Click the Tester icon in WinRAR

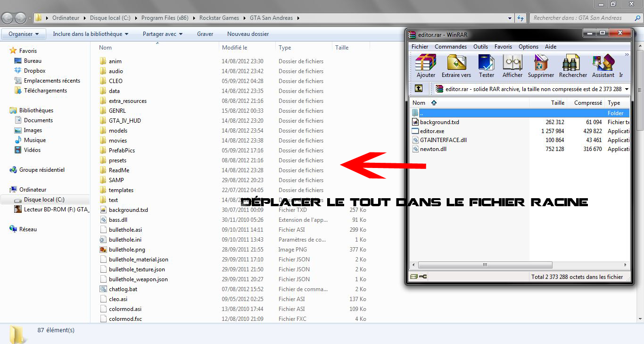tap(486, 62)
